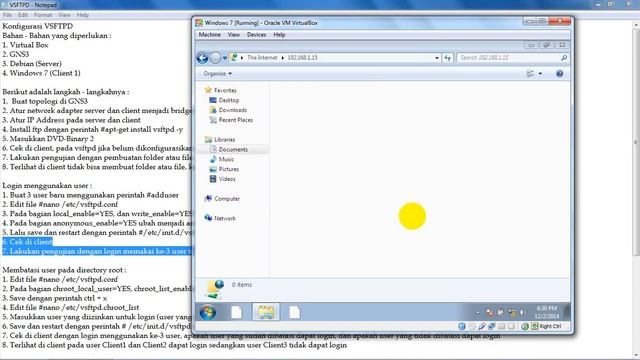Image resolution: width=640 pixels, height=360 pixels.
Task: Click 'Membatasi user pada directory root :' line
Action: click(x=64, y=270)
